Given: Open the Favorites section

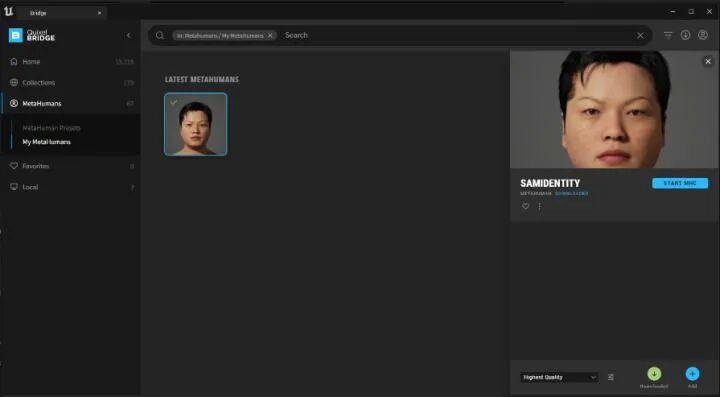Looking at the screenshot, I should [x=71, y=166].
